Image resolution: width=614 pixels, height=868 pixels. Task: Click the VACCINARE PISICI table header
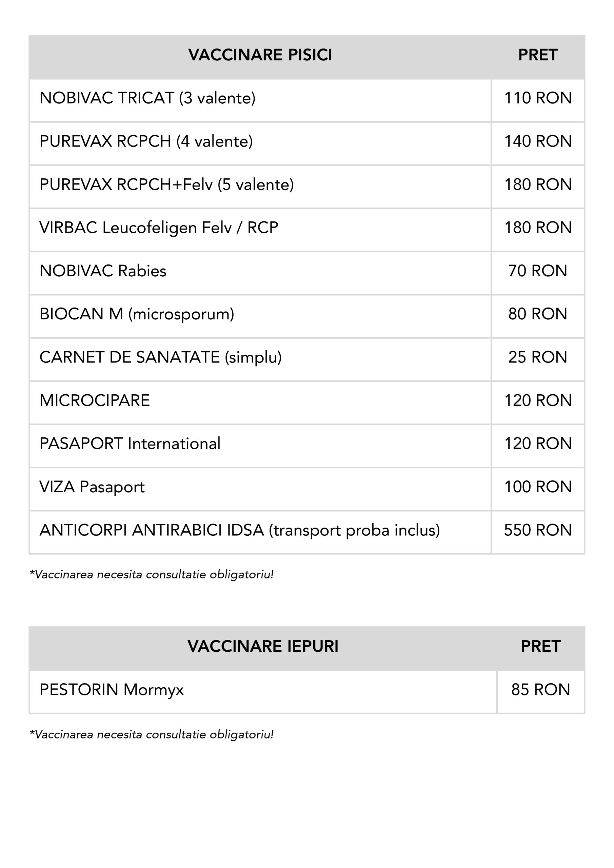[260, 55]
